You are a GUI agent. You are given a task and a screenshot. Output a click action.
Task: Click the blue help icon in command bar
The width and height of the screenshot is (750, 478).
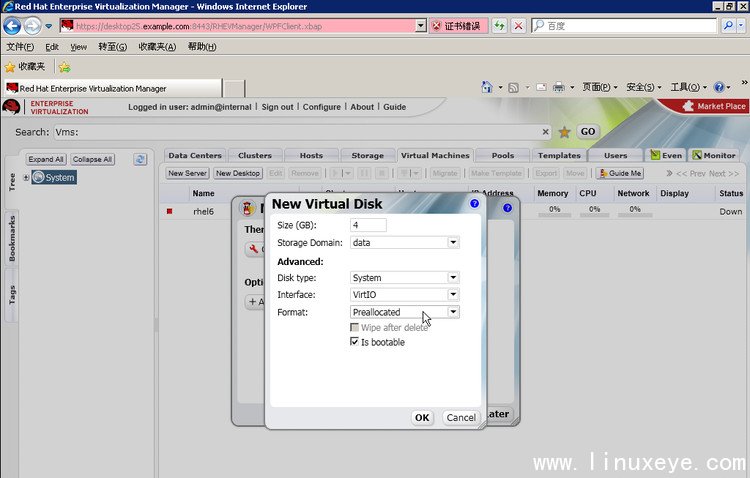718,87
